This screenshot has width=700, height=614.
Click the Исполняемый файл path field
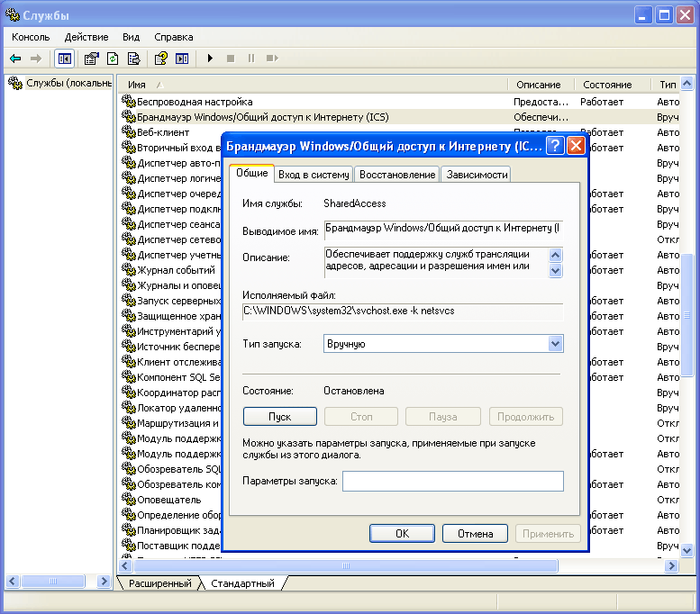pyautogui.click(x=403, y=311)
